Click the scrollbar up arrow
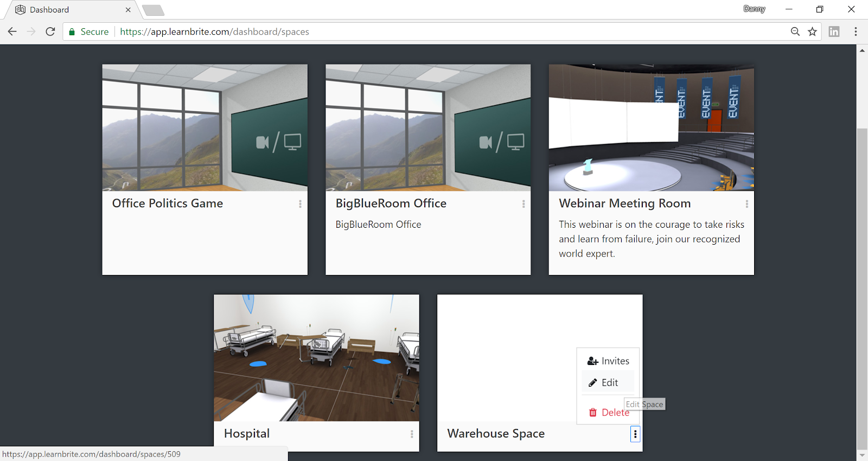The height and width of the screenshot is (461, 868). click(862, 50)
